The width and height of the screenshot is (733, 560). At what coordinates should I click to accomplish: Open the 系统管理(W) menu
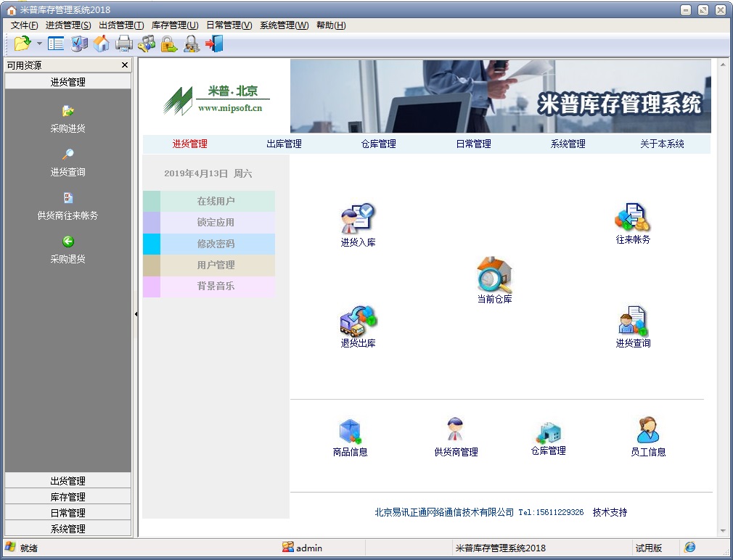pos(284,25)
